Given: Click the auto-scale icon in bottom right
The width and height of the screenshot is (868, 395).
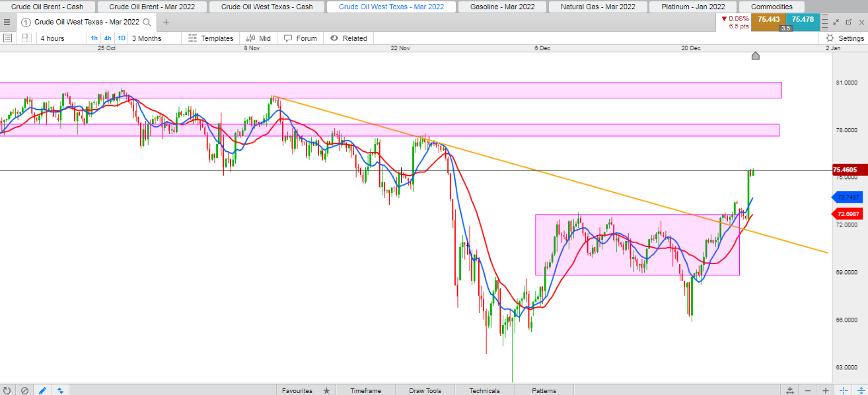Looking at the screenshot, I should [790, 390].
